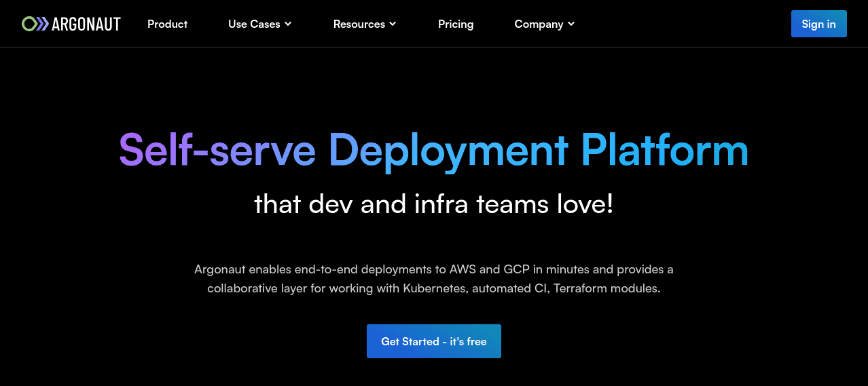
Task: Go to the Pricing page
Action: (456, 24)
